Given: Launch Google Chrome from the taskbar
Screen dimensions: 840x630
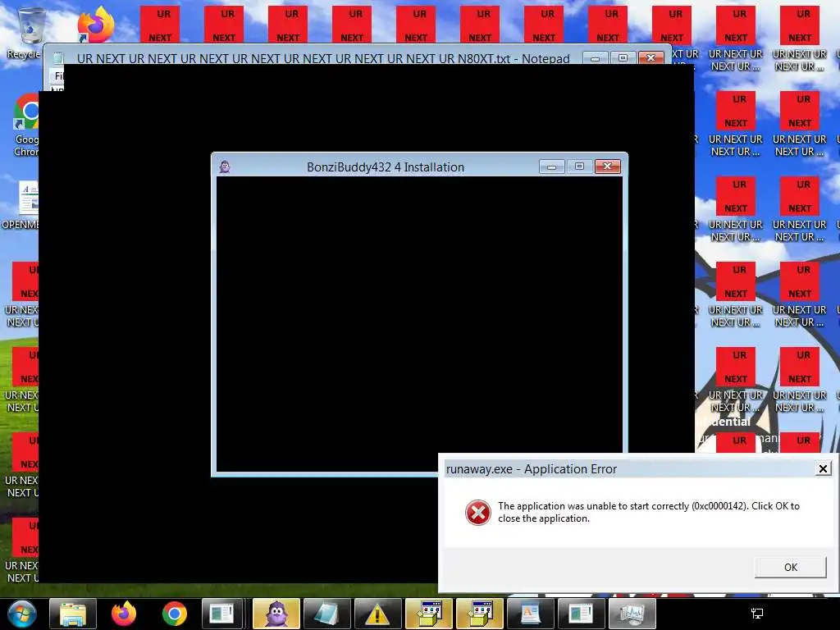Looking at the screenshot, I should 174,614.
